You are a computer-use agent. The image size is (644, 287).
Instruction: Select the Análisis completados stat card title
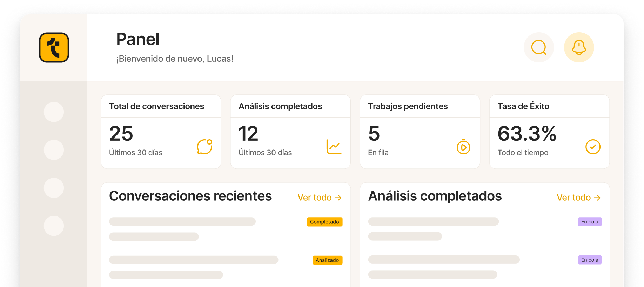tap(280, 106)
